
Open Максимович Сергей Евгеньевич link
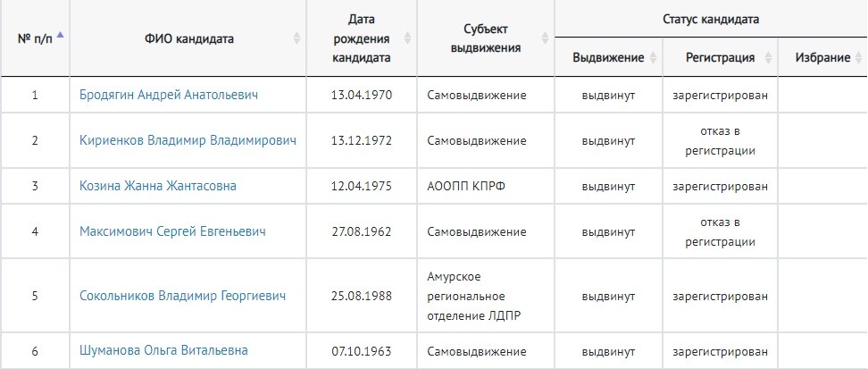point(172,231)
